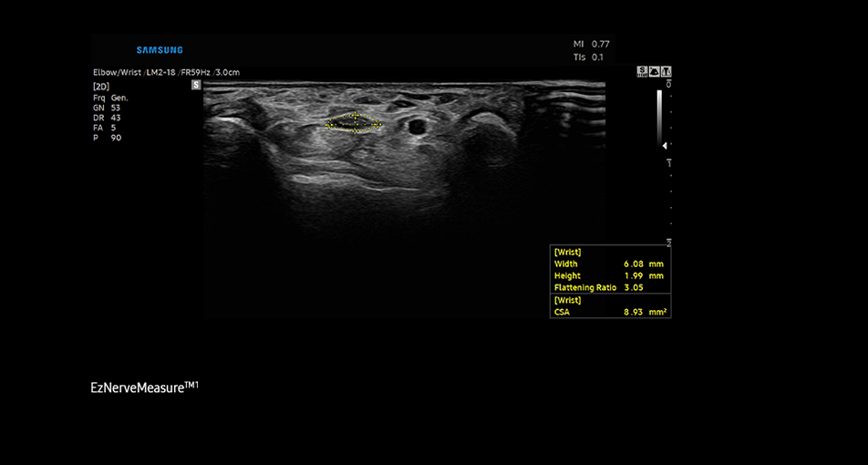
Task: Click the Frq Gen. frequency setting
Action: pos(110,97)
